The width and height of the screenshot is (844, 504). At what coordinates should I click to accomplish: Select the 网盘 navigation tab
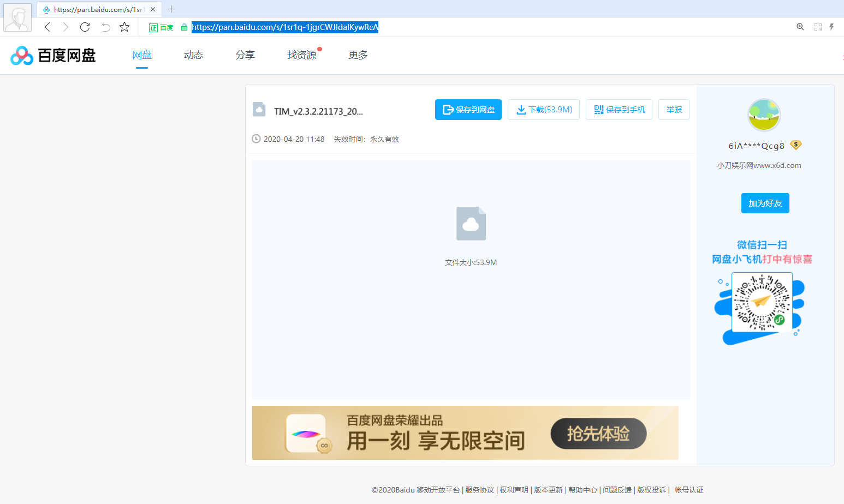coord(142,55)
